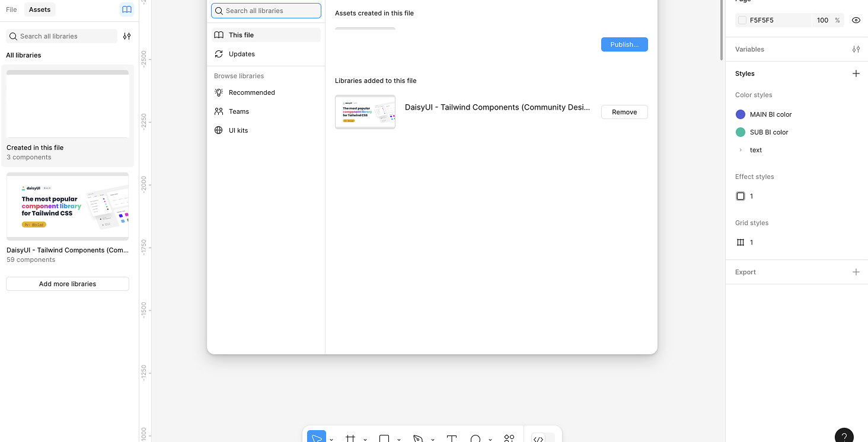Open Pen tool options dropdown arrow
868x442 pixels.
point(433,439)
